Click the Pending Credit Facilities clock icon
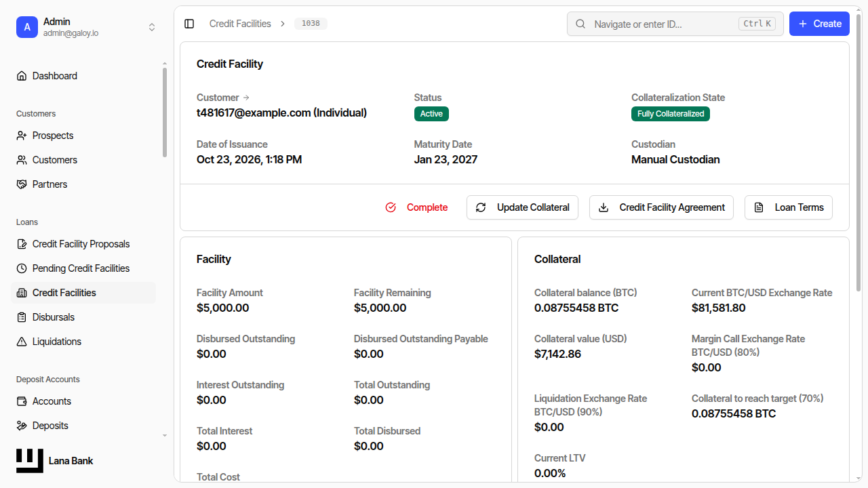868x488 pixels. pyautogui.click(x=22, y=268)
